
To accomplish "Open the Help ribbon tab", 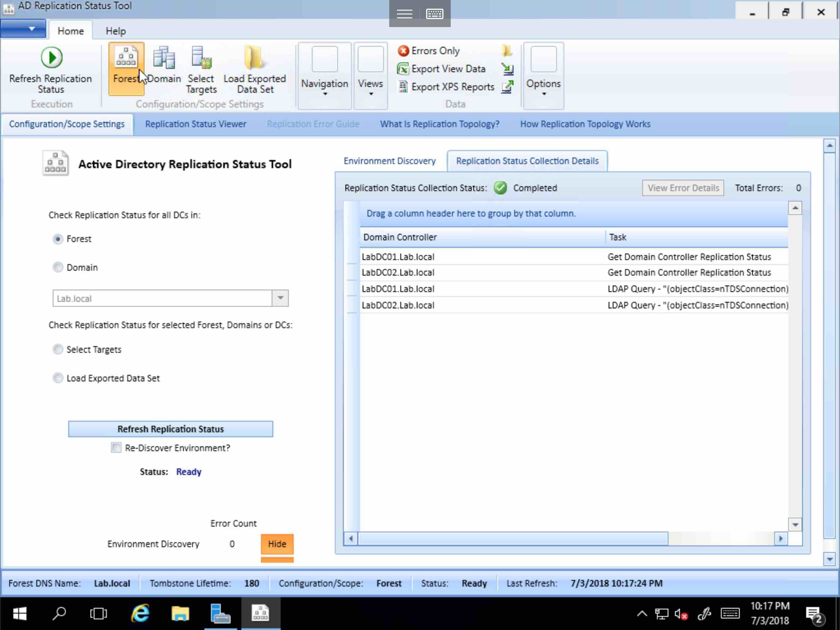I will (x=116, y=31).
